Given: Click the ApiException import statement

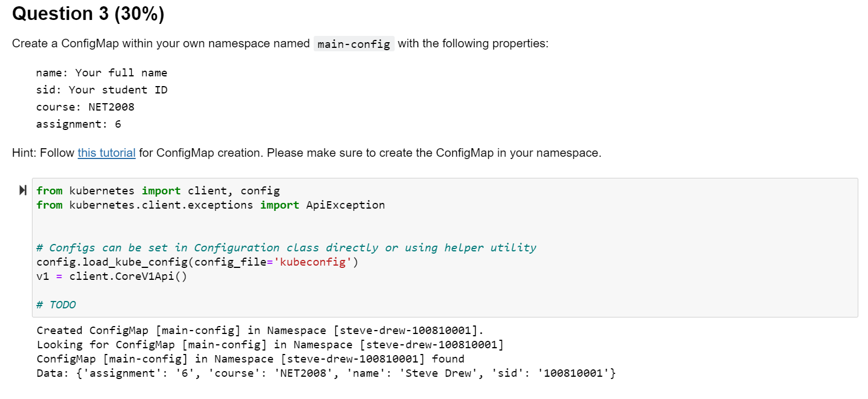Looking at the screenshot, I should tap(210, 205).
